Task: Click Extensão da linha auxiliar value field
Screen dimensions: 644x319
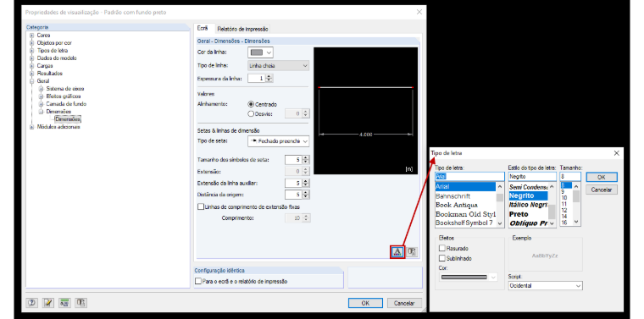Action: coord(293,183)
